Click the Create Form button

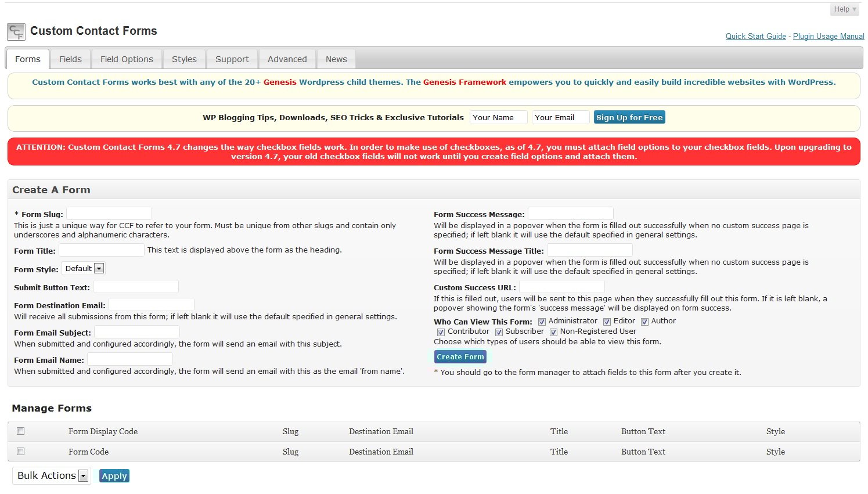point(460,357)
